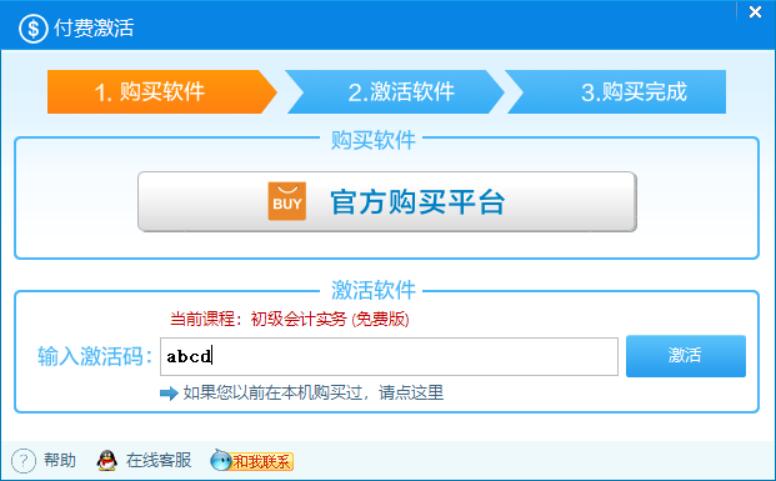This screenshot has height=481, width=776.
Task: Open 在线客服 online support link
Action: click(x=159, y=460)
